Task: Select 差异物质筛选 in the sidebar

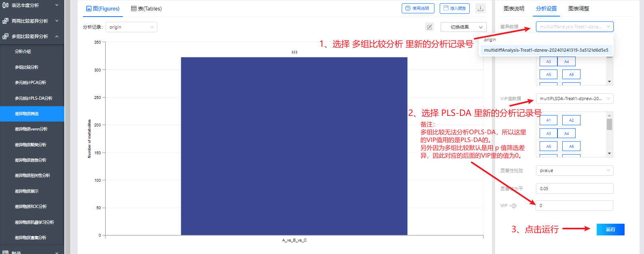Action: pyautogui.click(x=32, y=114)
